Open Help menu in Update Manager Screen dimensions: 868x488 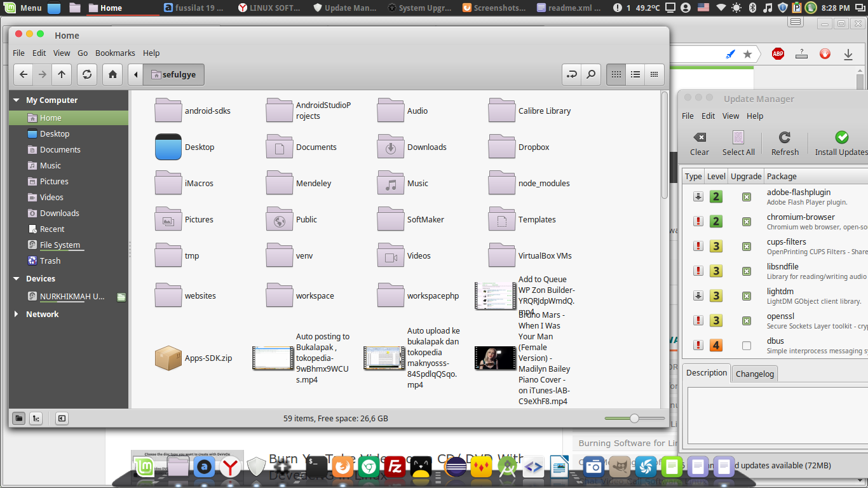(x=755, y=116)
